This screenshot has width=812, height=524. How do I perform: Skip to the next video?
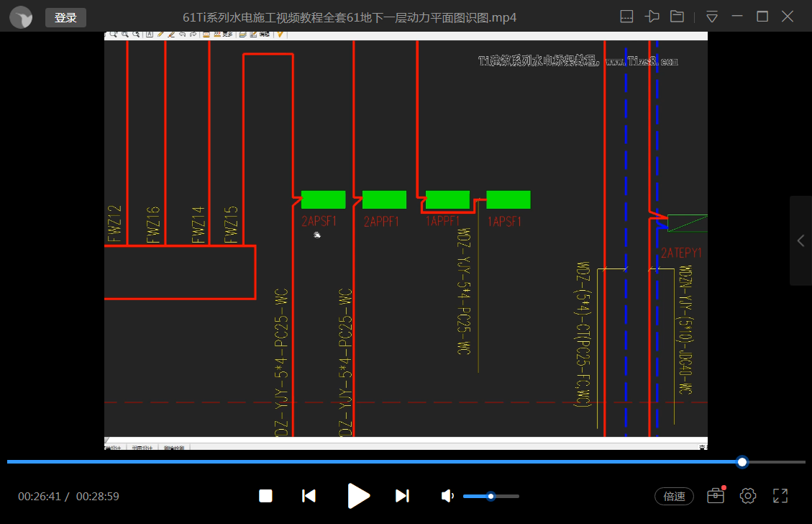point(402,496)
